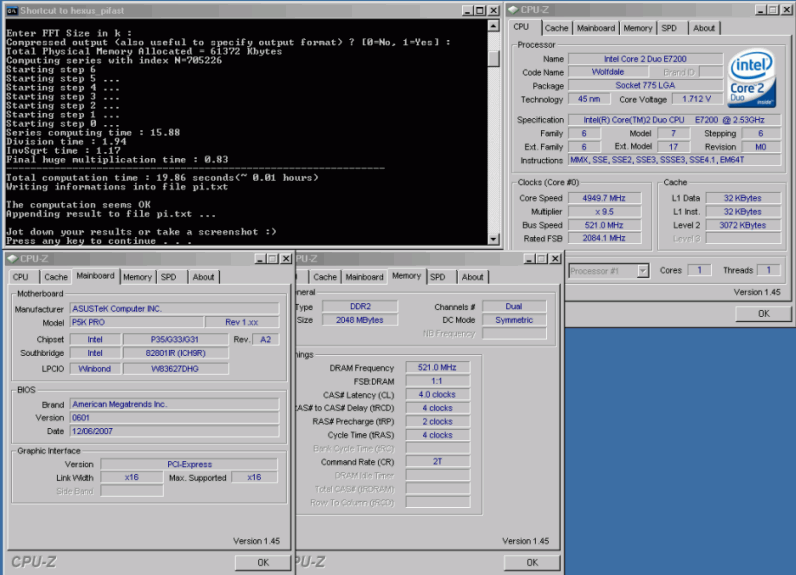
Task: Minimize the Memory CPU-Z window
Action: [529, 259]
